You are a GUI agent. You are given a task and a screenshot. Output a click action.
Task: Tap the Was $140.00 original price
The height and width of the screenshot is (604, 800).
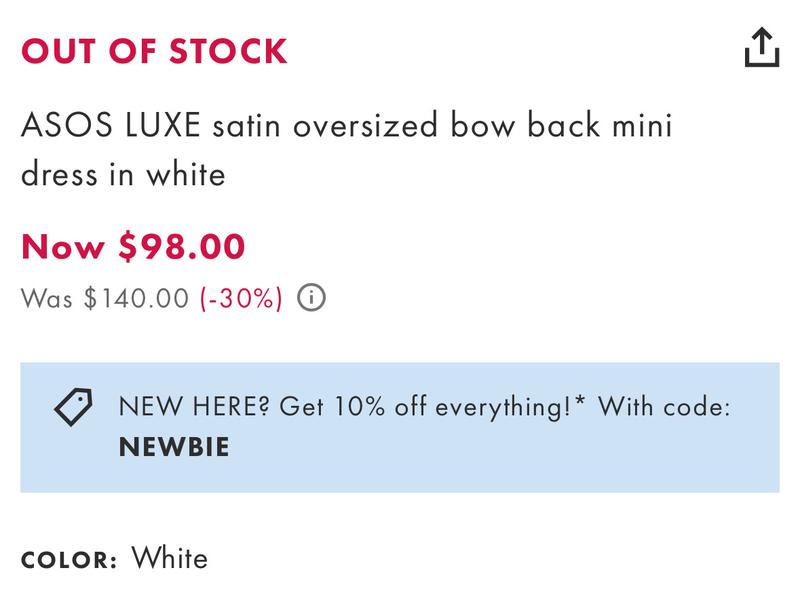pyautogui.click(x=104, y=299)
